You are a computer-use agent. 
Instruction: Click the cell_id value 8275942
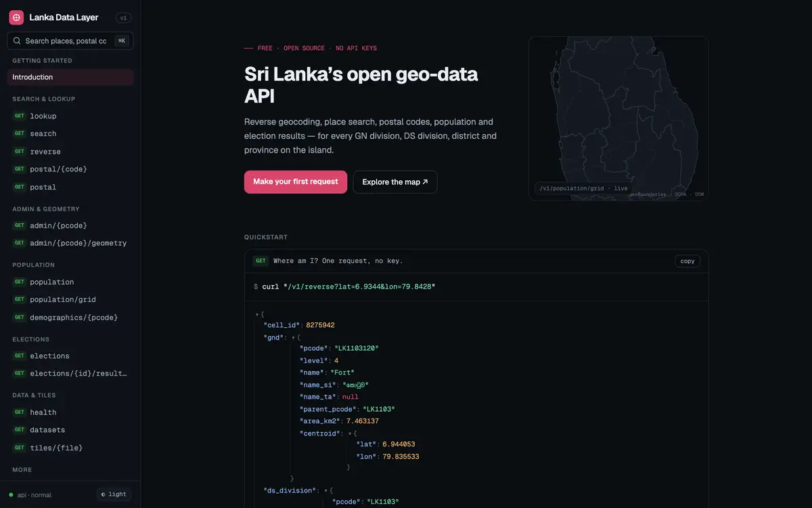[320, 325]
